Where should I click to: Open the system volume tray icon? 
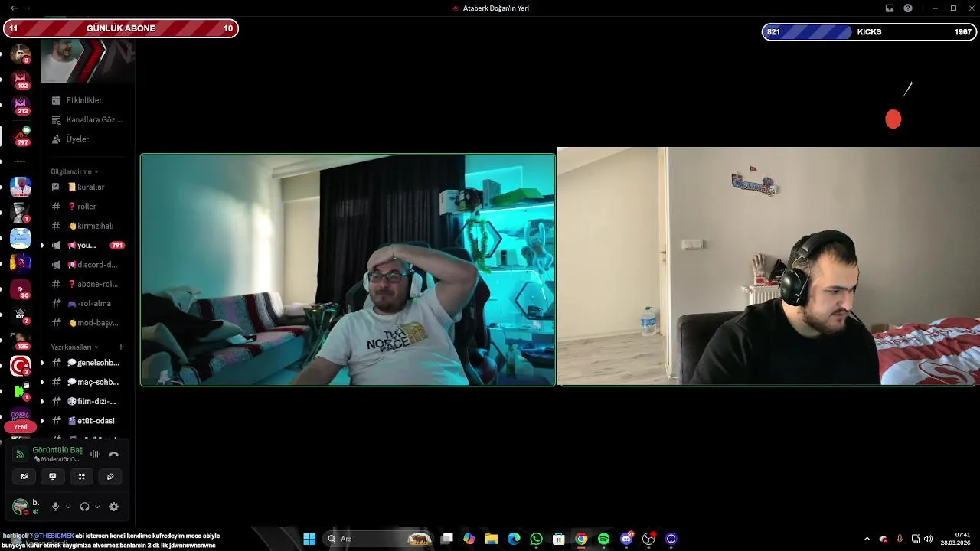928,539
